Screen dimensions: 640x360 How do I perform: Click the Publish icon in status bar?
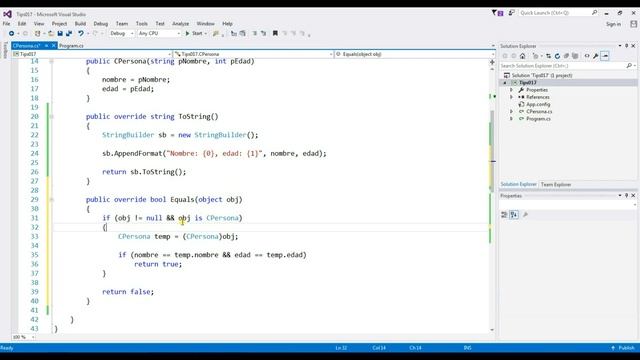(613, 348)
